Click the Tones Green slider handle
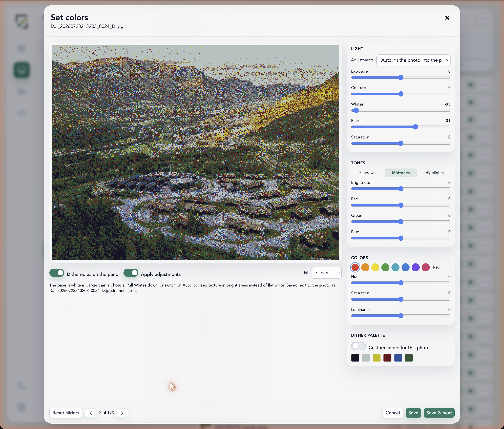Image resolution: width=504 pixels, height=429 pixels. tap(401, 222)
